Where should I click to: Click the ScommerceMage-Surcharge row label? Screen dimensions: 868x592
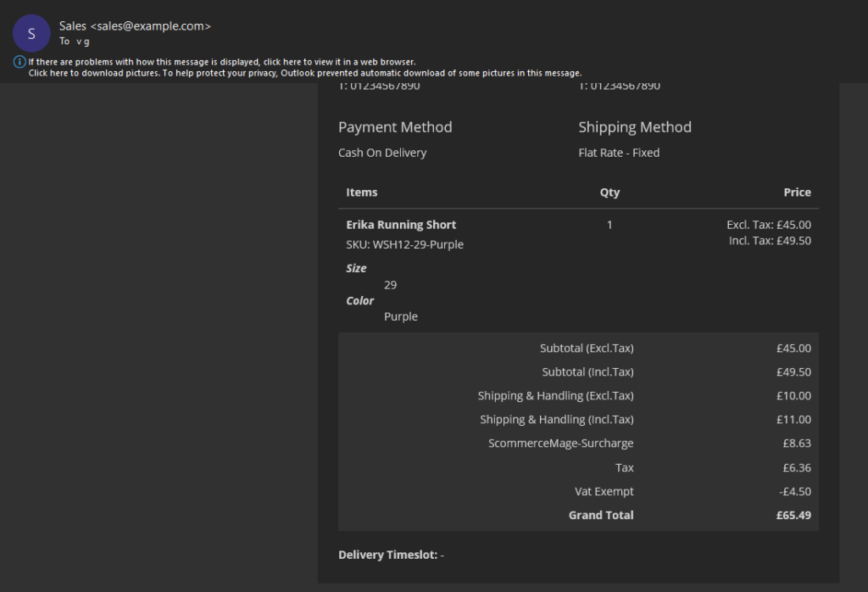560,443
